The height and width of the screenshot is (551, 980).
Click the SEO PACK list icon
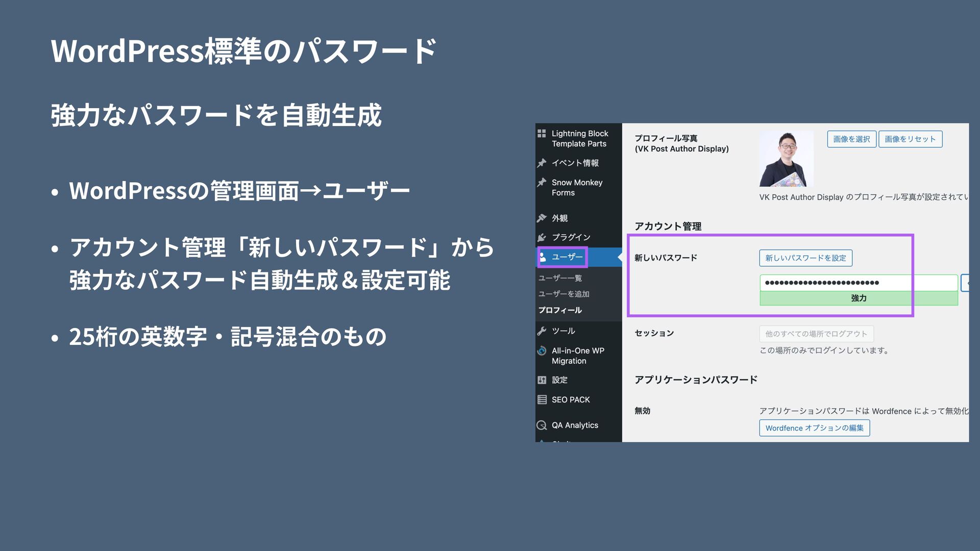[542, 400]
